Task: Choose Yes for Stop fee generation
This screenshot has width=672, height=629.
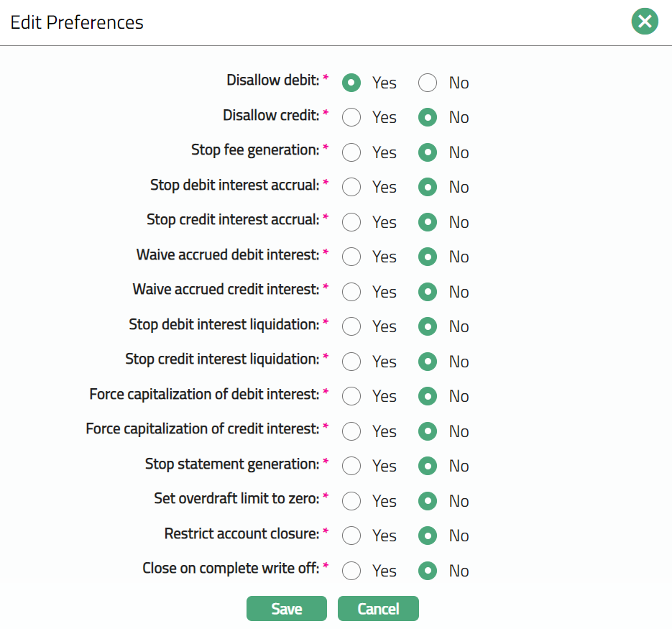Action: click(351, 152)
